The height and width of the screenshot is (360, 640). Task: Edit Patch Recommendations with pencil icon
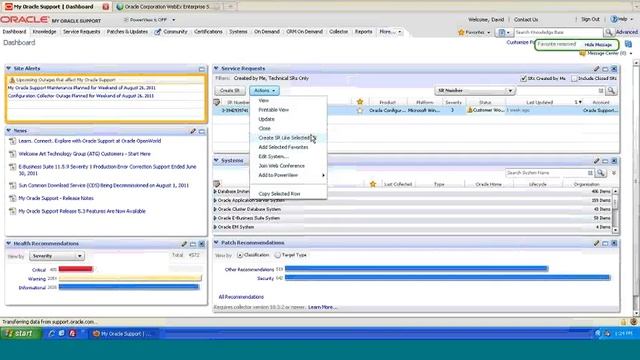coord(596,243)
